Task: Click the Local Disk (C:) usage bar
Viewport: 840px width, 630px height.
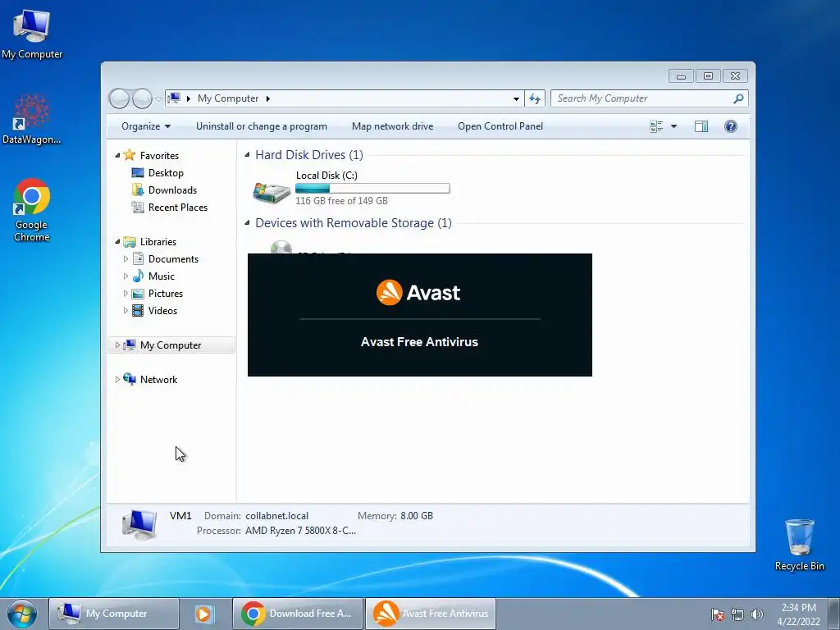Action: (x=372, y=189)
